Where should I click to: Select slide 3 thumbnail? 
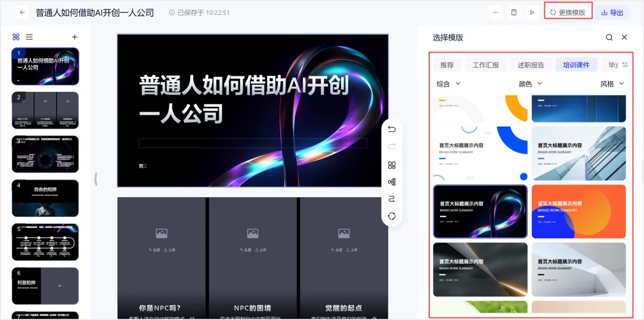pos(45,154)
